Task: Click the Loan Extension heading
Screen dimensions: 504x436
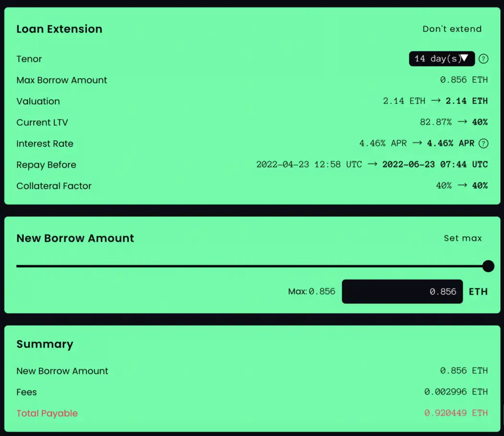Action: click(x=59, y=29)
